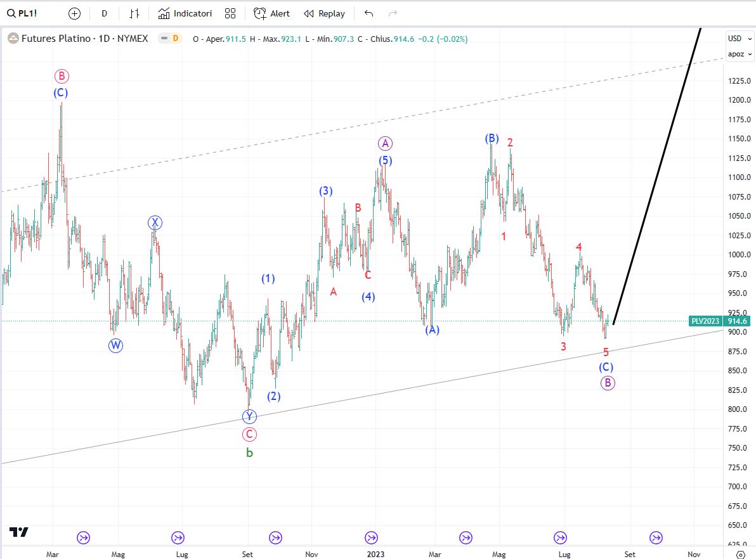Open the USD currency dropdown
756x559 pixels.
pyautogui.click(x=740, y=39)
